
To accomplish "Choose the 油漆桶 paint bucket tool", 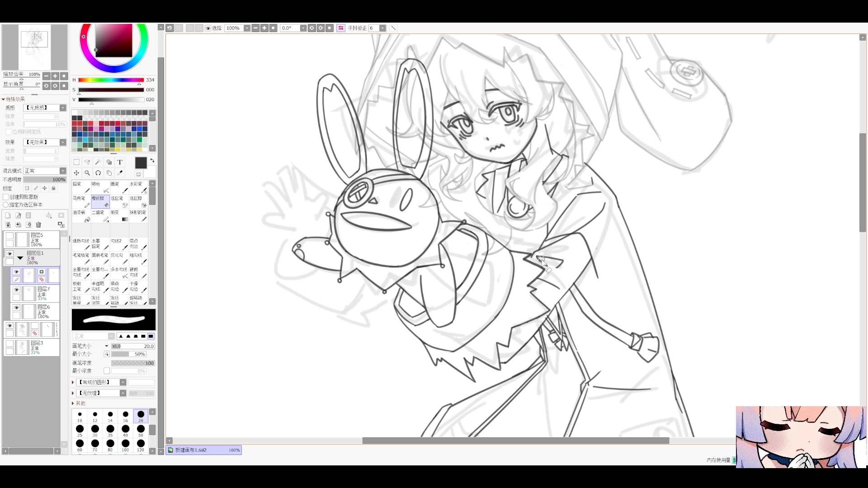I will coord(81,216).
